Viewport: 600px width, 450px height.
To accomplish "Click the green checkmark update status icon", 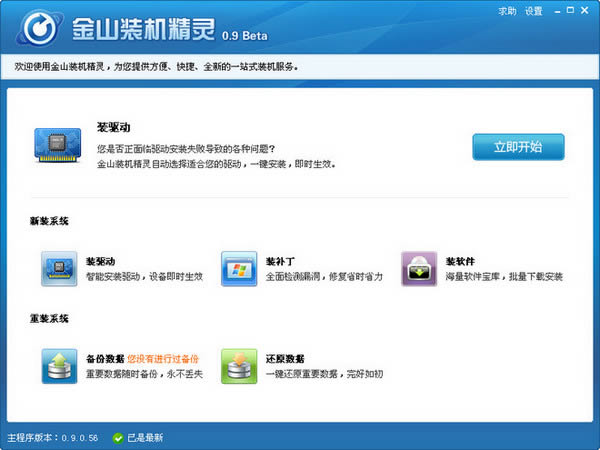I will (118, 438).
